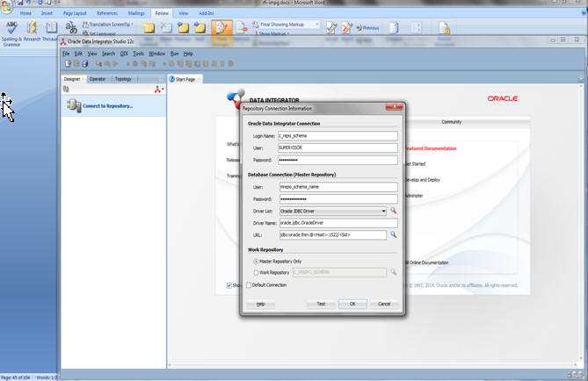
Task: Search drivers with Driver List magnifier
Action: pos(394,211)
